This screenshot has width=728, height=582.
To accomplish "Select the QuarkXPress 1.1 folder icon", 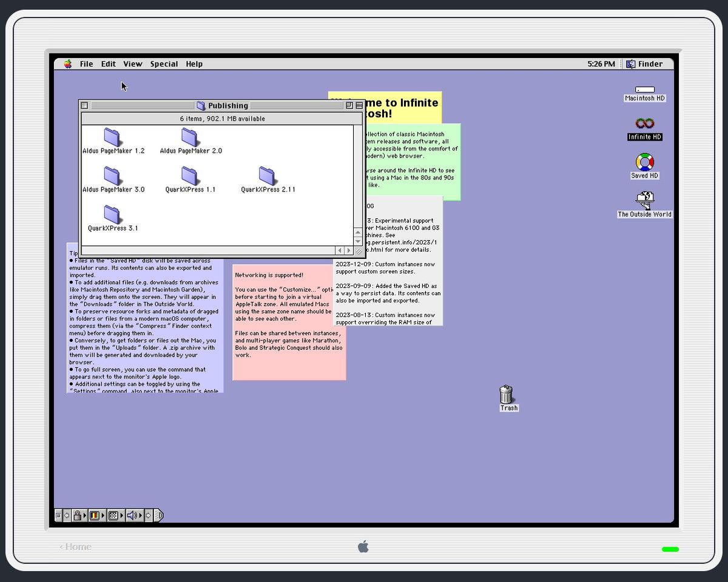I will pyautogui.click(x=190, y=176).
